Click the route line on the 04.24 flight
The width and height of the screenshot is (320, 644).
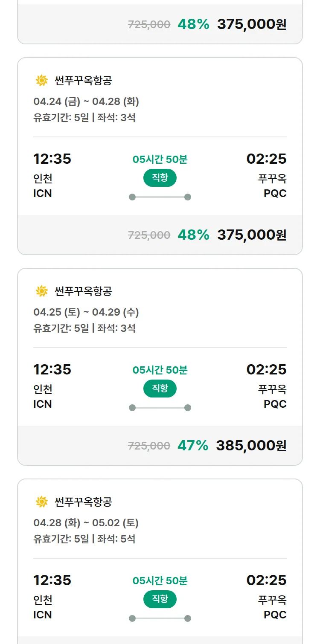pos(160,197)
